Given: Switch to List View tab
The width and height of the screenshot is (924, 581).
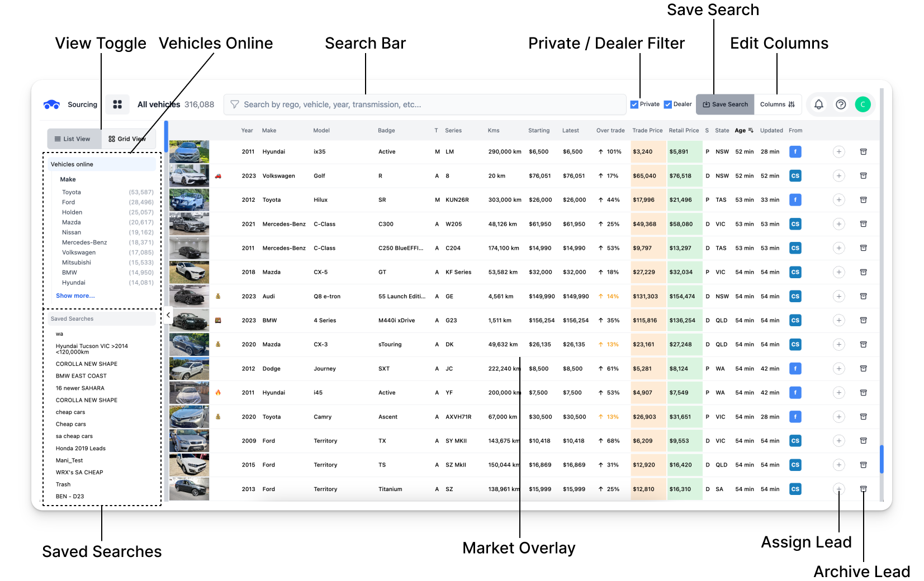Looking at the screenshot, I should (x=73, y=139).
